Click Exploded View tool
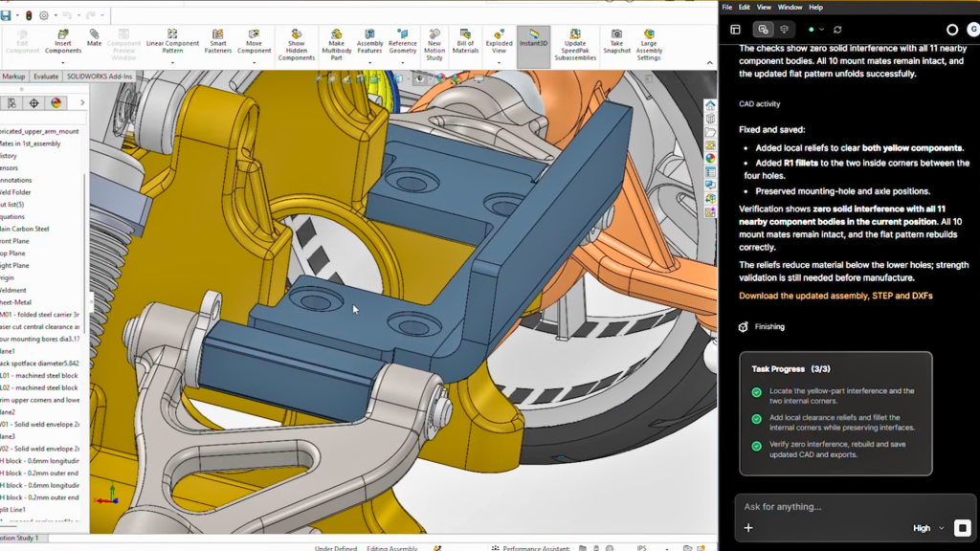Image resolution: width=980 pixels, height=551 pixels. [x=499, y=42]
